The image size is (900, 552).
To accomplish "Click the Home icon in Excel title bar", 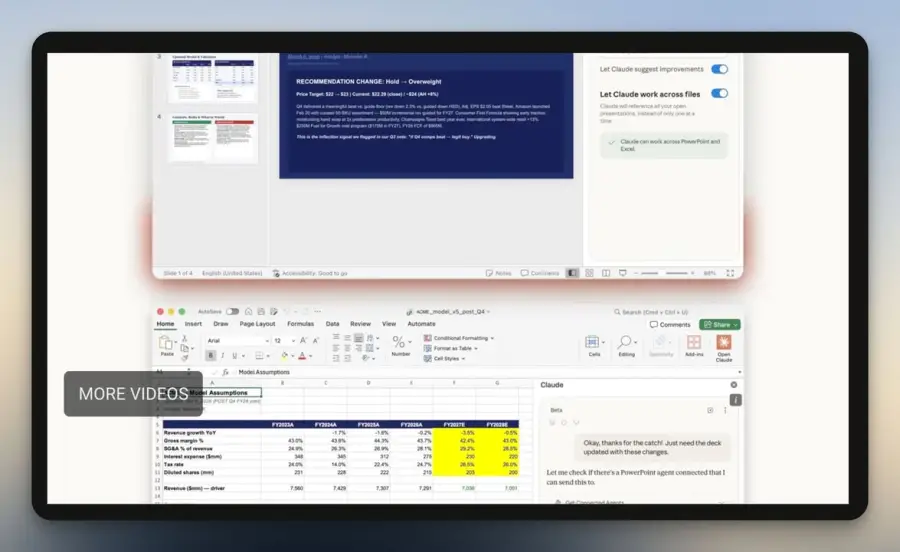I will click(249, 312).
